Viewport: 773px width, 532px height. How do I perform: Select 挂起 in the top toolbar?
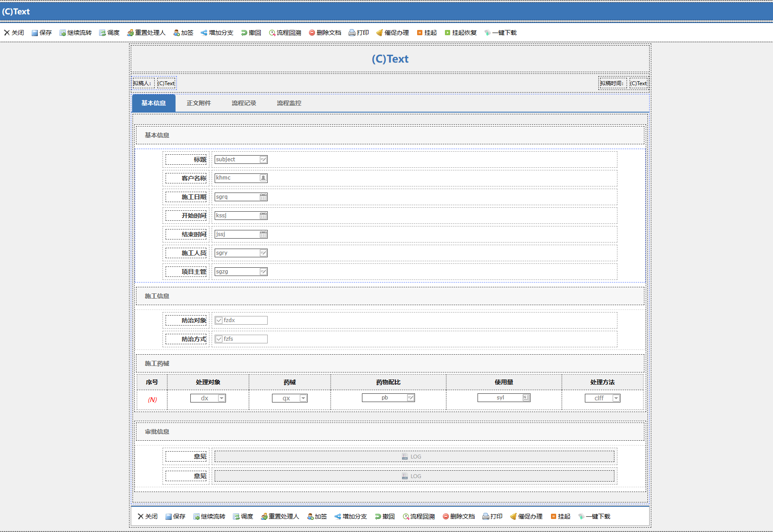tap(427, 33)
